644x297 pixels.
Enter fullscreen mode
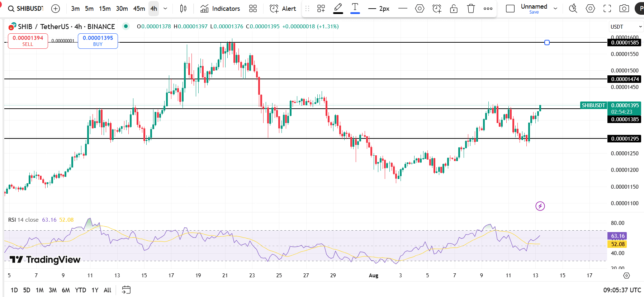click(607, 9)
